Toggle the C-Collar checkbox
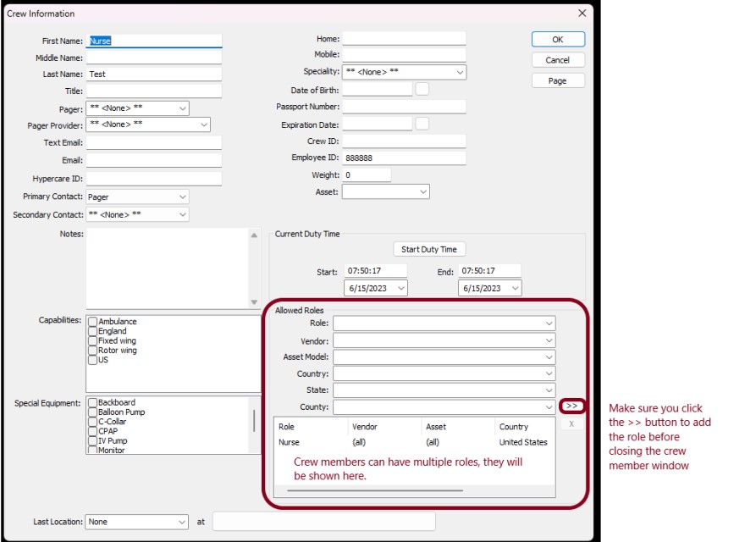 [x=93, y=422]
